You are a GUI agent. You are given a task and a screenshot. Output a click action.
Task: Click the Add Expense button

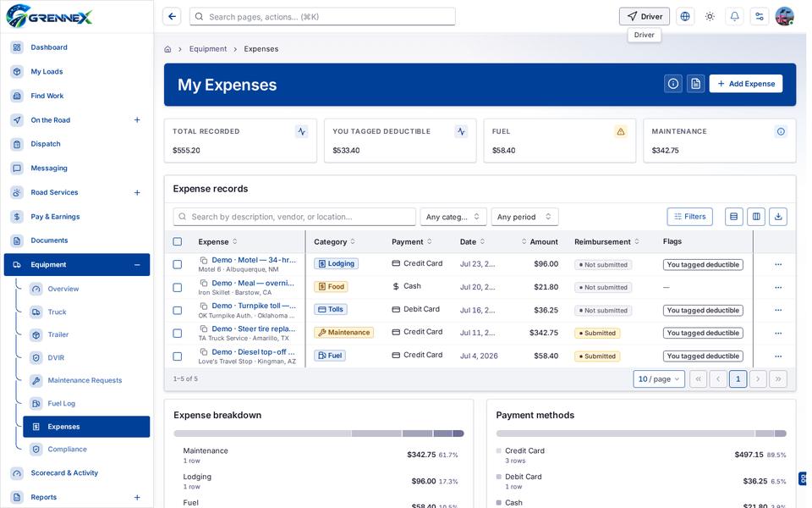746,84
